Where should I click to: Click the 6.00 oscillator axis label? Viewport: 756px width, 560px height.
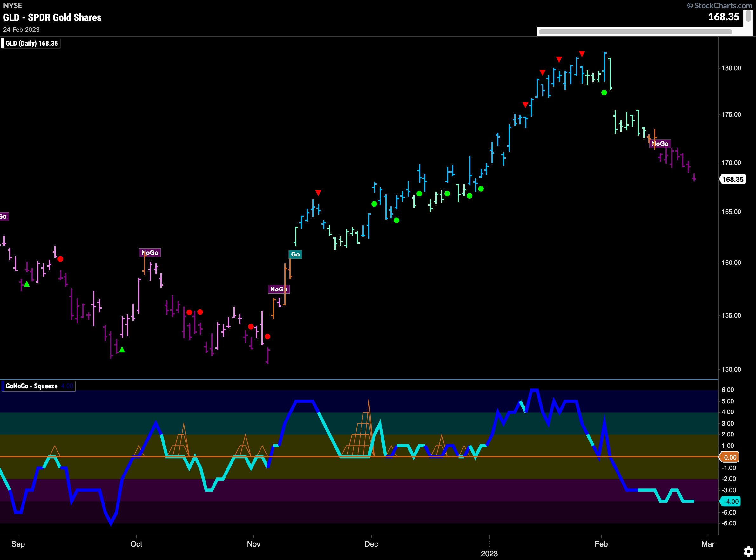727,390
